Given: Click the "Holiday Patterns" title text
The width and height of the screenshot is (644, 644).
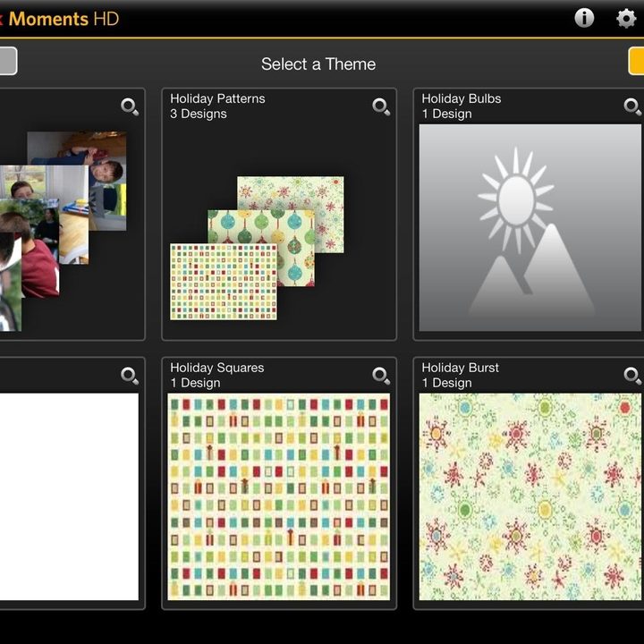Looking at the screenshot, I should [217, 98].
